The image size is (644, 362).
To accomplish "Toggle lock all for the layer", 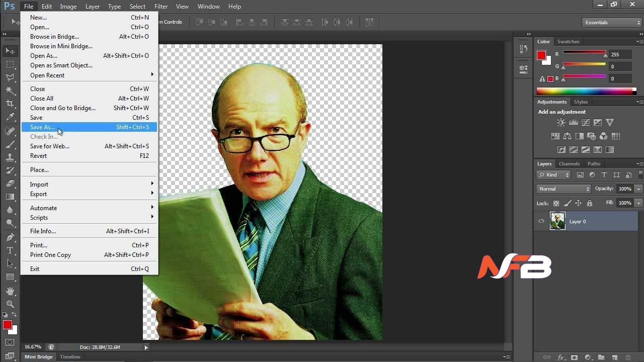I will [590, 203].
